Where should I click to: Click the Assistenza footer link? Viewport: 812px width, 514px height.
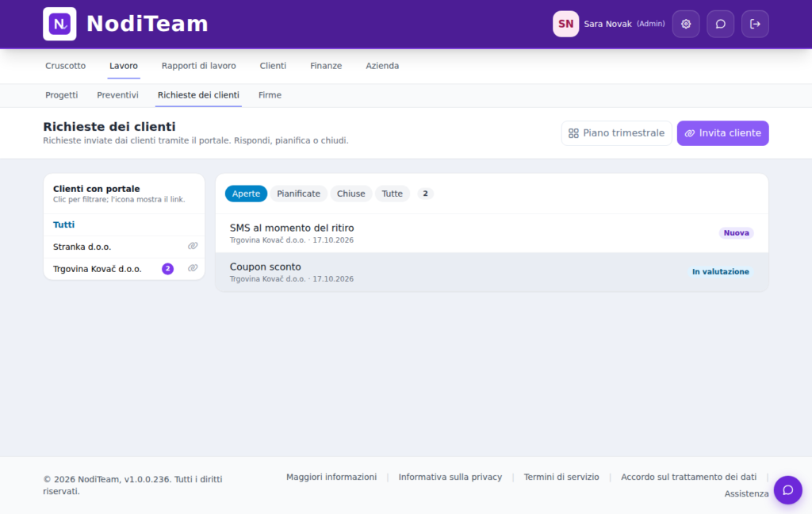[x=746, y=494]
